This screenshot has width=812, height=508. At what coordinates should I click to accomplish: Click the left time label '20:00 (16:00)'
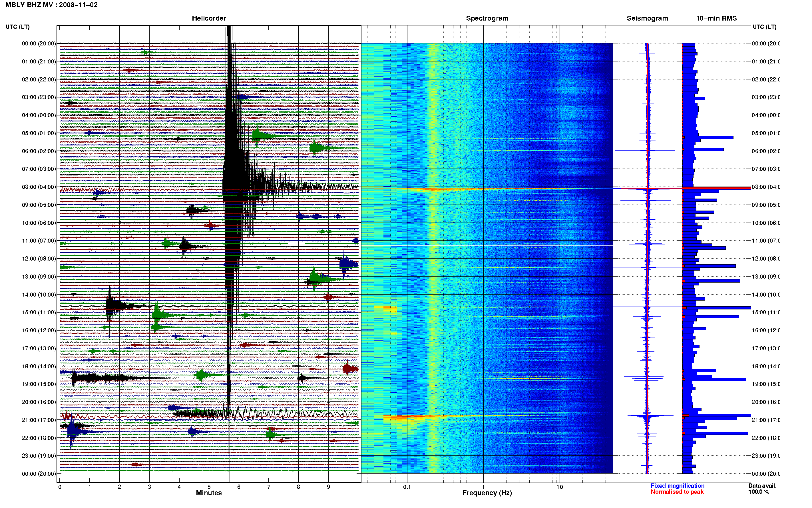click(x=39, y=402)
